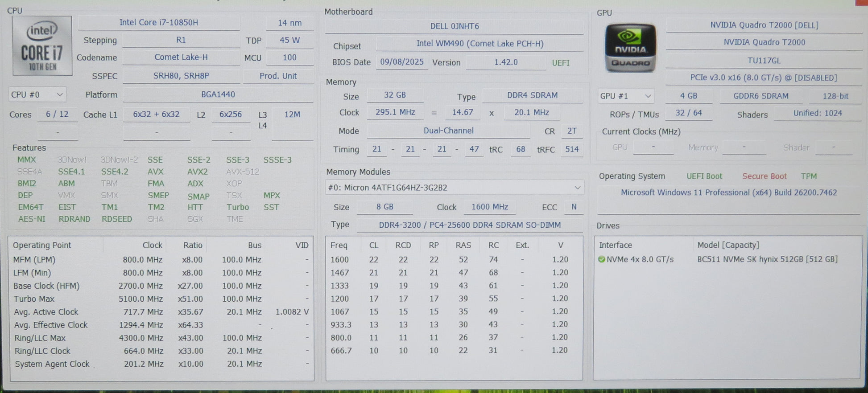
Task: Click the AVX2 feature label
Action: [197, 172]
